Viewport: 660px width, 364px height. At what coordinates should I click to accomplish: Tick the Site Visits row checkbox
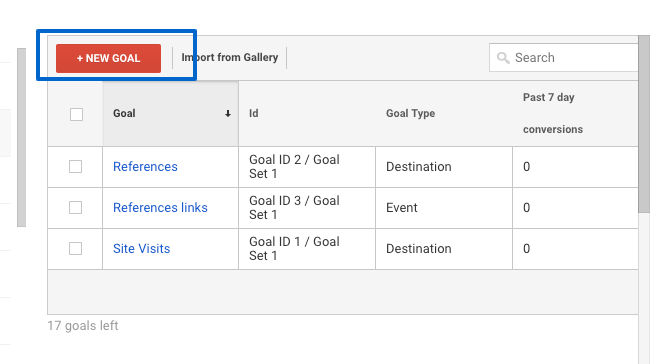click(x=75, y=249)
